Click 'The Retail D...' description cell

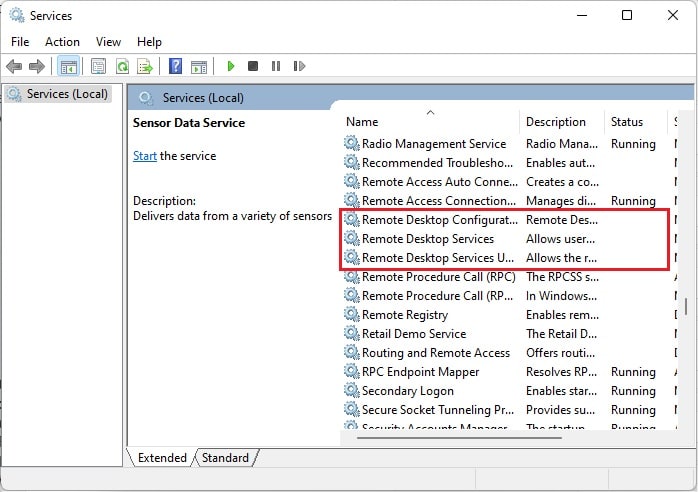coord(561,333)
